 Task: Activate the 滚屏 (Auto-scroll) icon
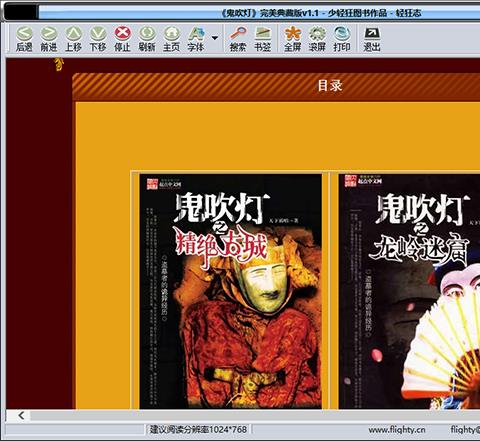point(317,39)
